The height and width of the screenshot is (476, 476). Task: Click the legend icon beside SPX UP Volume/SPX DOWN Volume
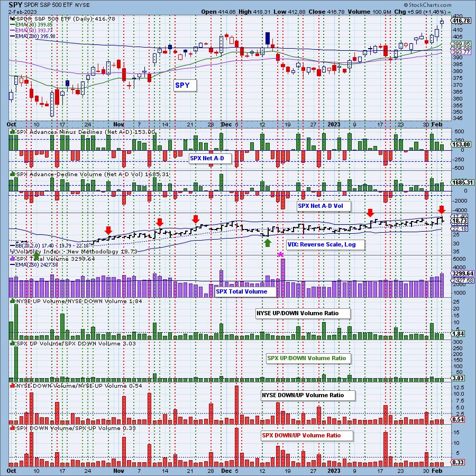13,343
